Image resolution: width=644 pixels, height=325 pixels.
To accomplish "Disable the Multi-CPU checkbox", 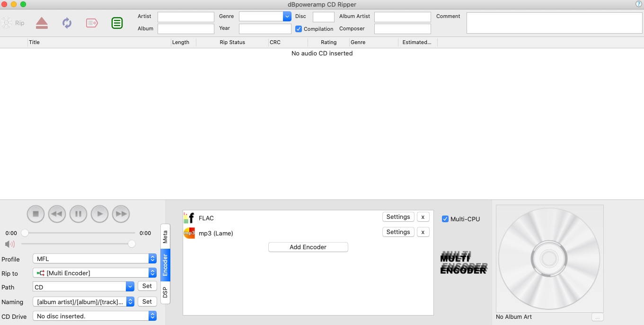I will (445, 219).
